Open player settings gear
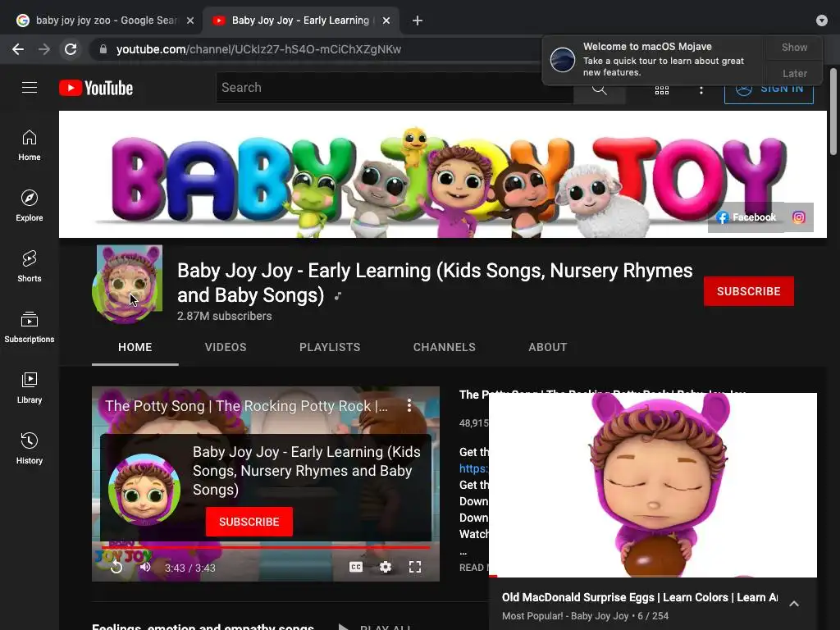 point(386,567)
